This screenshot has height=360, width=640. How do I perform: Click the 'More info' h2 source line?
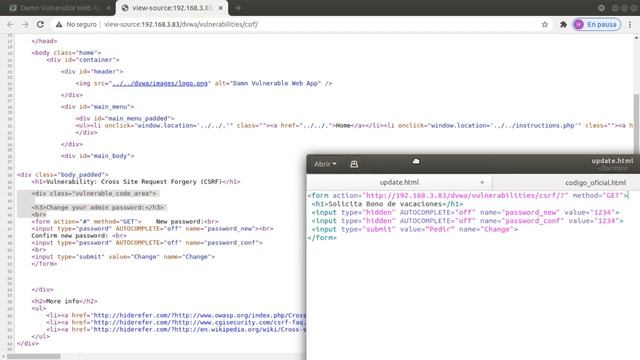pyautogui.click(x=64, y=301)
